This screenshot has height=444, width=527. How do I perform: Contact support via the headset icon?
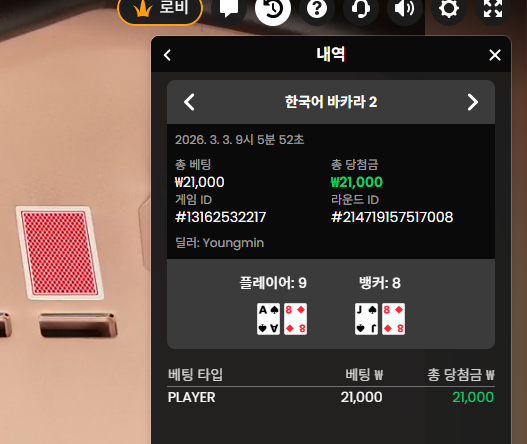pyautogui.click(x=361, y=8)
